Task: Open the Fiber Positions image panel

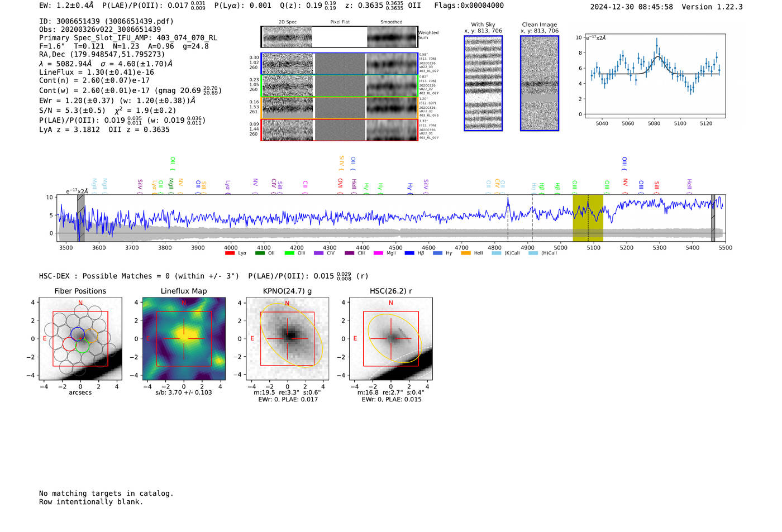Action: pyautogui.click(x=80, y=339)
